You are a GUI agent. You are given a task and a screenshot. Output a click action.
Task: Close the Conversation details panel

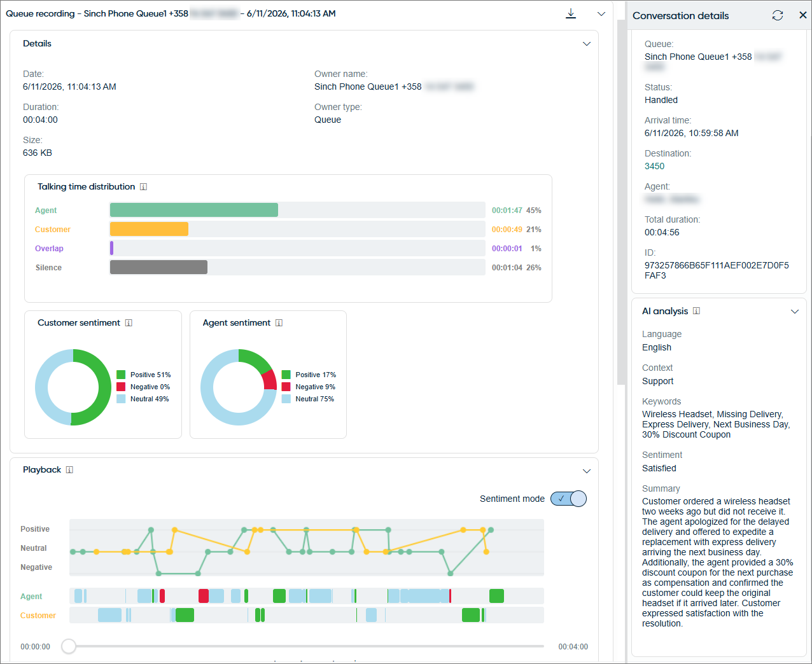tap(803, 15)
